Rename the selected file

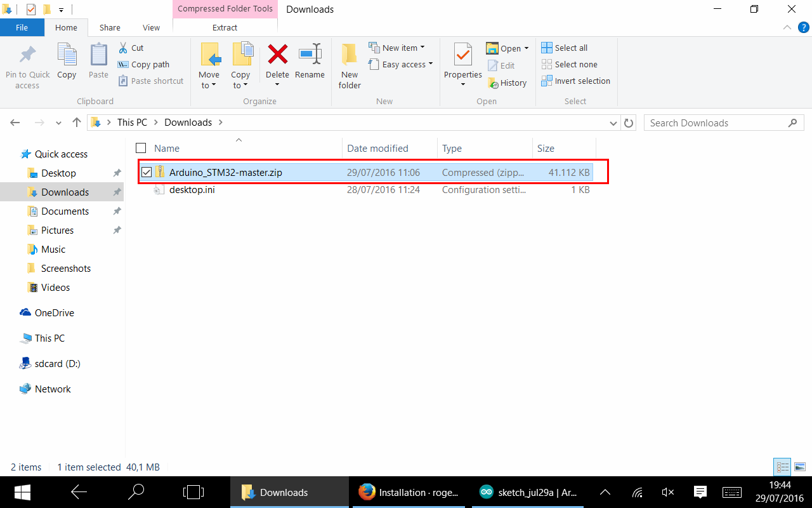coord(310,62)
